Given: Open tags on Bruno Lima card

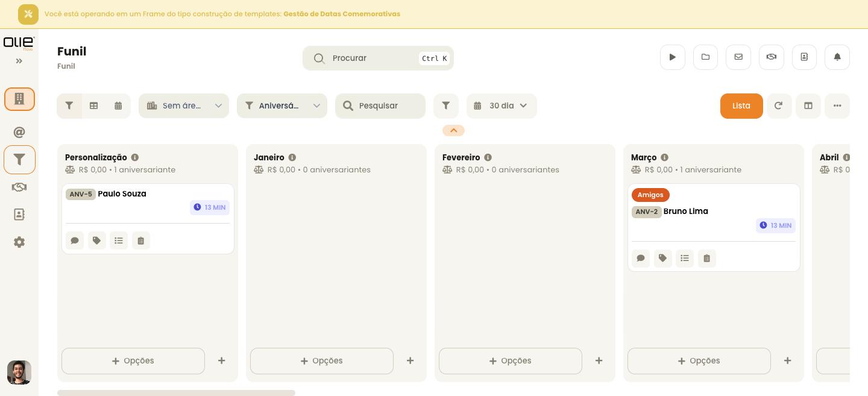Looking at the screenshot, I should click(662, 258).
